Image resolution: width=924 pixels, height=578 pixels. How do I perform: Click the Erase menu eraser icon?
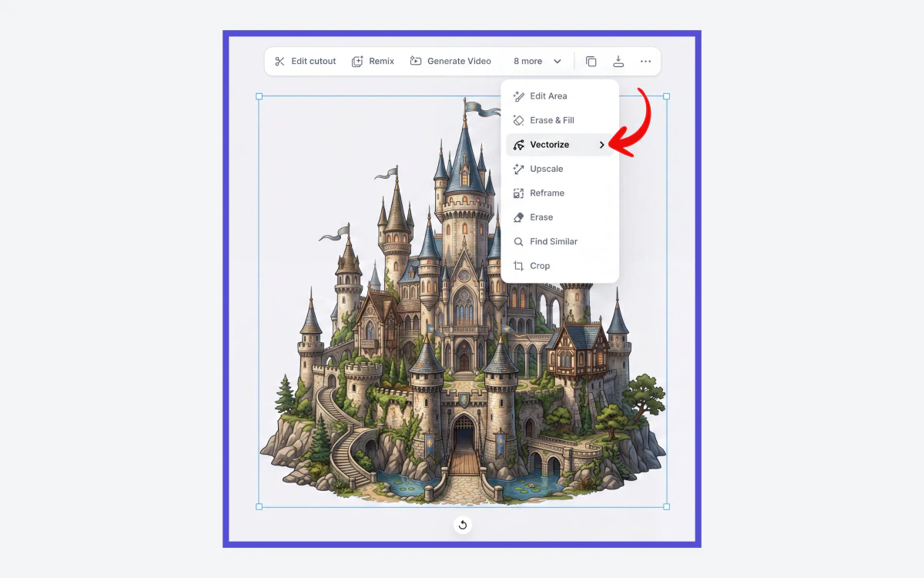519,217
